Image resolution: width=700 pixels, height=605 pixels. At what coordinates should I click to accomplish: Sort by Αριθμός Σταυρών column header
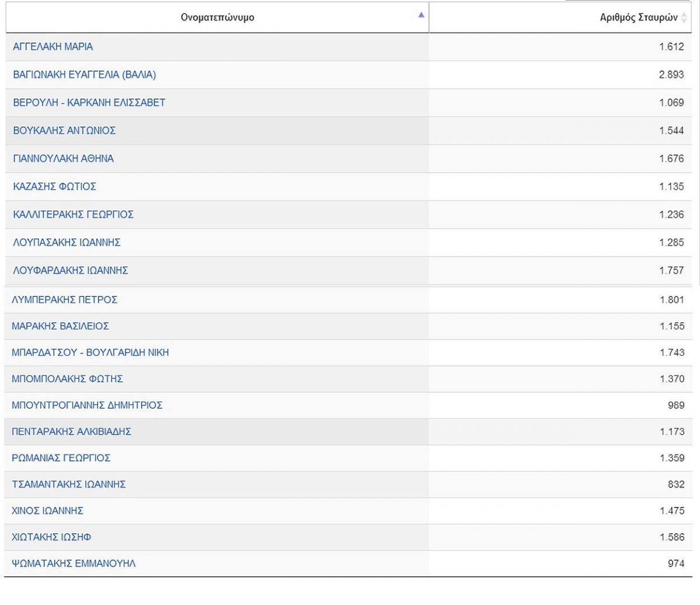[x=560, y=18]
